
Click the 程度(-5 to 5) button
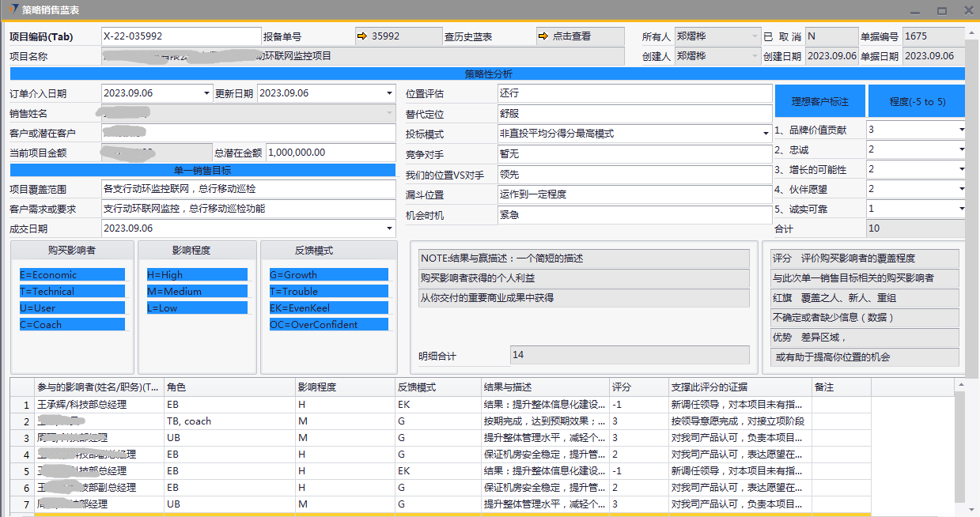pos(917,102)
